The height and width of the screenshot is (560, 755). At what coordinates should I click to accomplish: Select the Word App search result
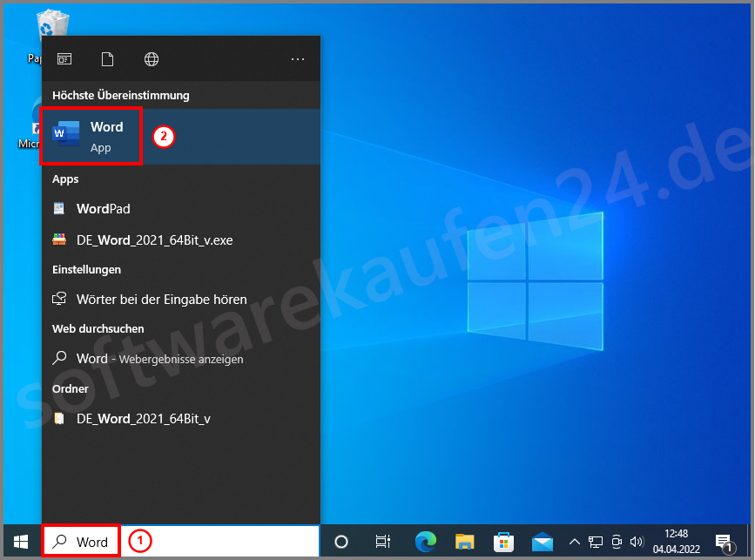pos(91,135)
